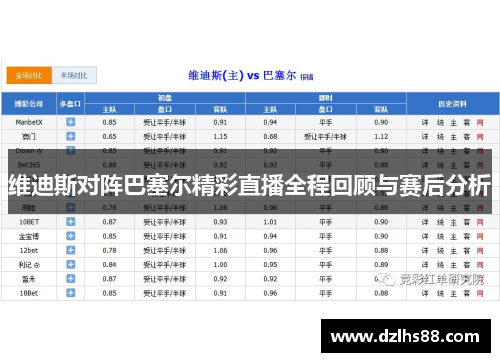Click the 1.01 live home odds for 10BET
This screenshot has height=362, width=500.
[270, 222]
